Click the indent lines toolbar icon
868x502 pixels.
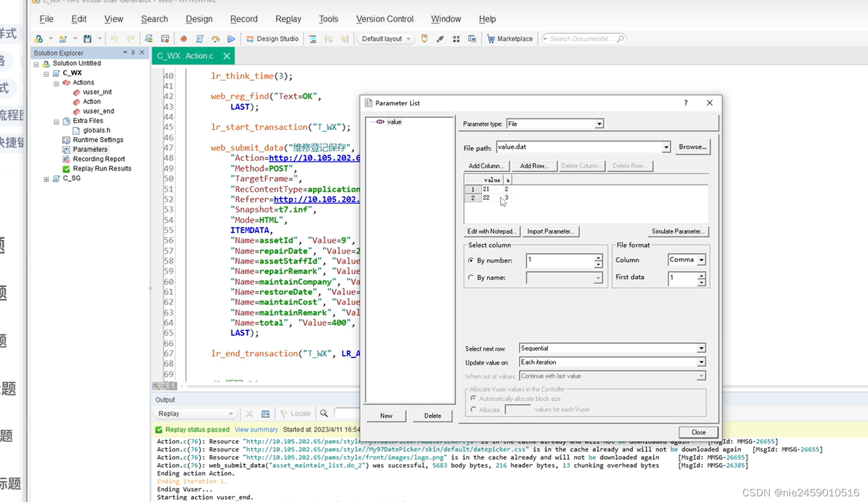click(x=312, y=39)
